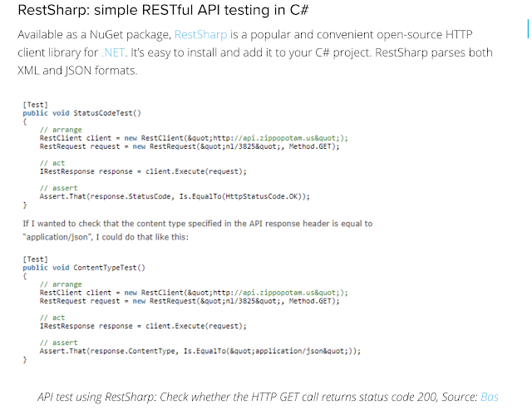The width and height of the screenshot is (532, 415).
Task: Open the Bas source link in caption
Action: click(x=490, y=397)
